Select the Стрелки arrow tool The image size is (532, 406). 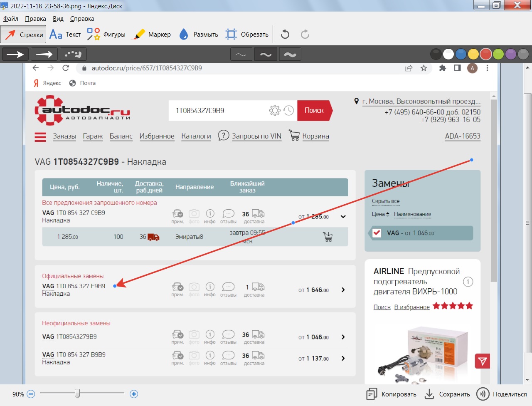pyautogui.click(x=23, y=35)
